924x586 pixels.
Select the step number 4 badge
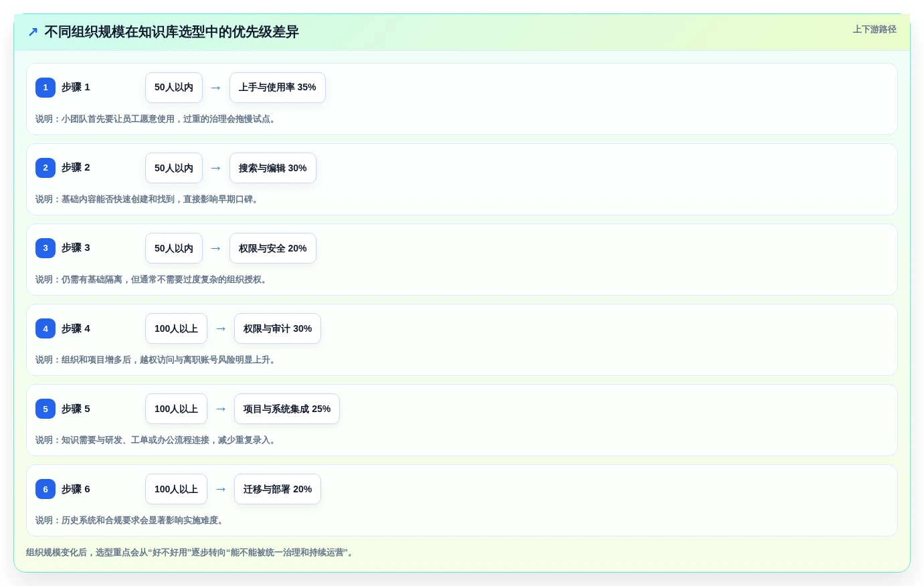(x=45, y=328)
